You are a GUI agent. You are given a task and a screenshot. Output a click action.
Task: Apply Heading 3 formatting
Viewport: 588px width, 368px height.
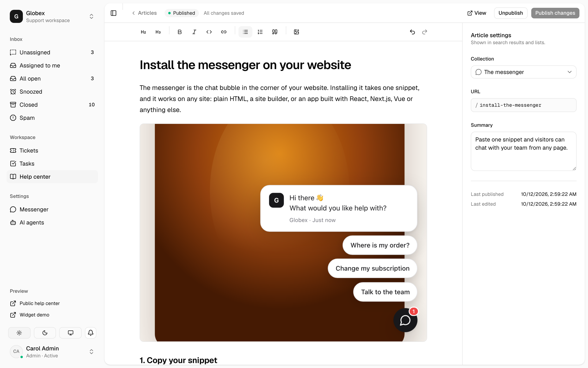point(158,32)
